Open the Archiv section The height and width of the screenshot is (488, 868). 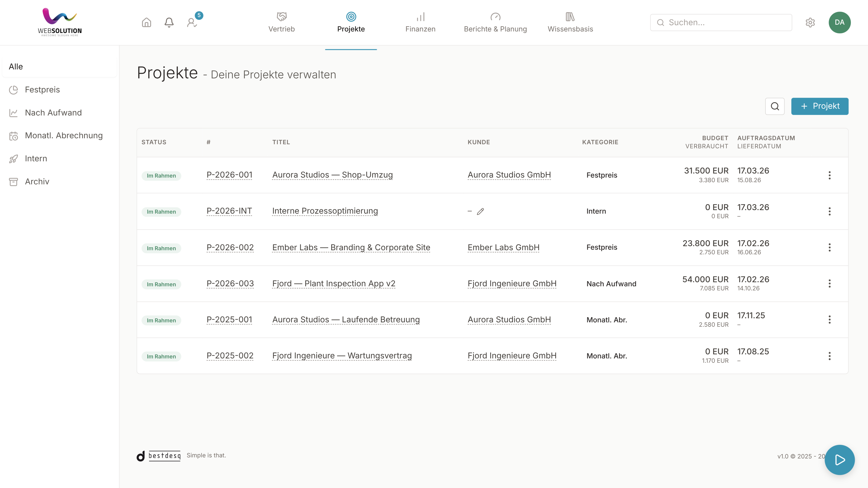[60, 182]
